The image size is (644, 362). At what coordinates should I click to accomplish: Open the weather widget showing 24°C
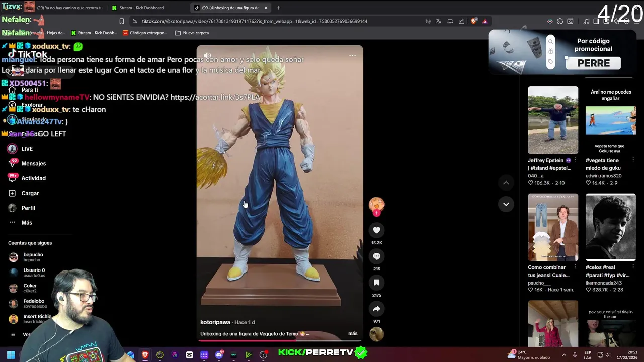[528, 355]
